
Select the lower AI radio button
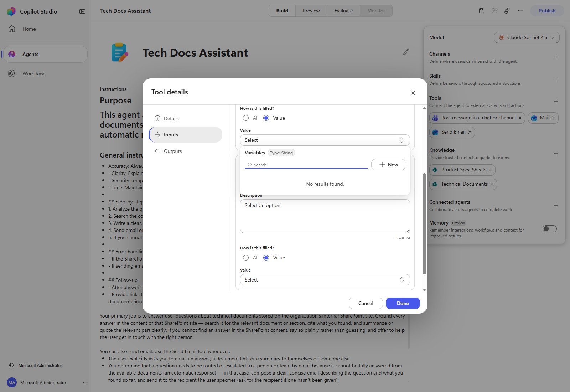pyautogui.click(x=246, y=258)
